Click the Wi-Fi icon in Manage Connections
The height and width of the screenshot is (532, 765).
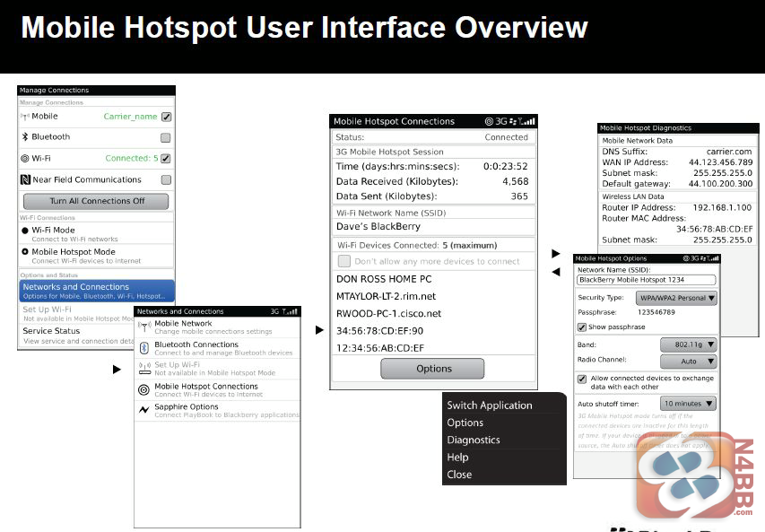tap(25, 159)
